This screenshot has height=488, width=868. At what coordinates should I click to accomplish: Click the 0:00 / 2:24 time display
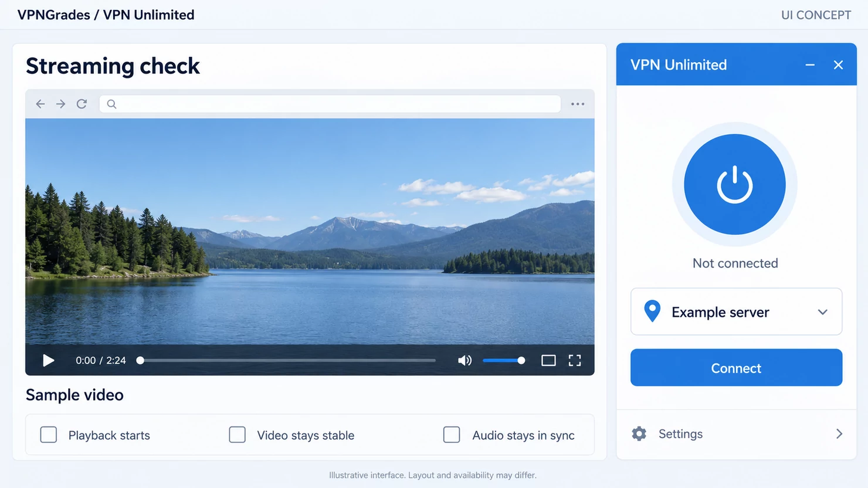(x=101, y=360)
